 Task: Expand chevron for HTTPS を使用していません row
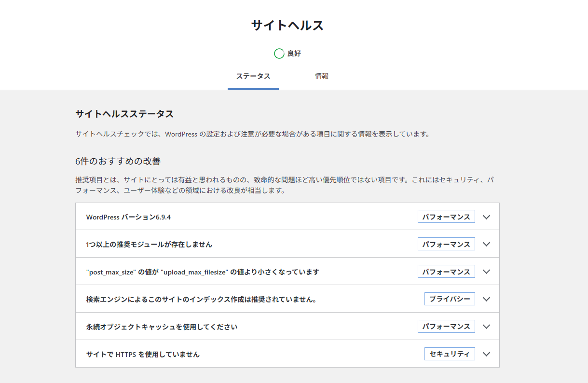(486, 354)
